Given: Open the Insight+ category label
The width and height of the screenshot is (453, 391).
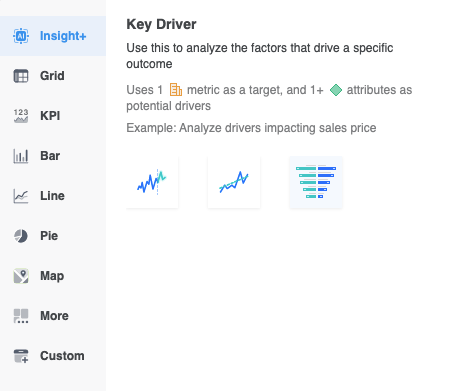Looking at the screenshot, I should [63, 36].
